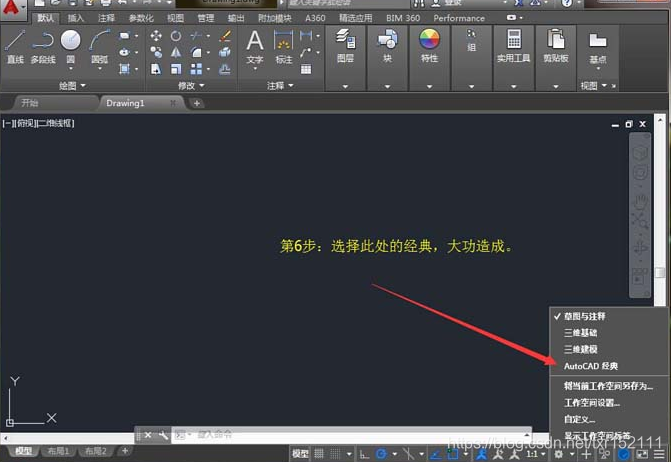Click the Rotate tool in the 修改 panel
671x462 pixels.
[176, 36]
